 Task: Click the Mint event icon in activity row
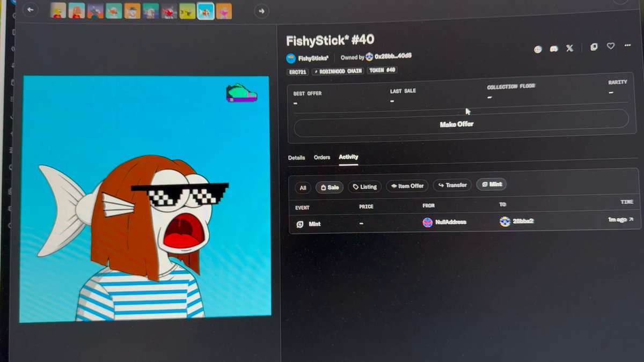(x=300, y=224)
